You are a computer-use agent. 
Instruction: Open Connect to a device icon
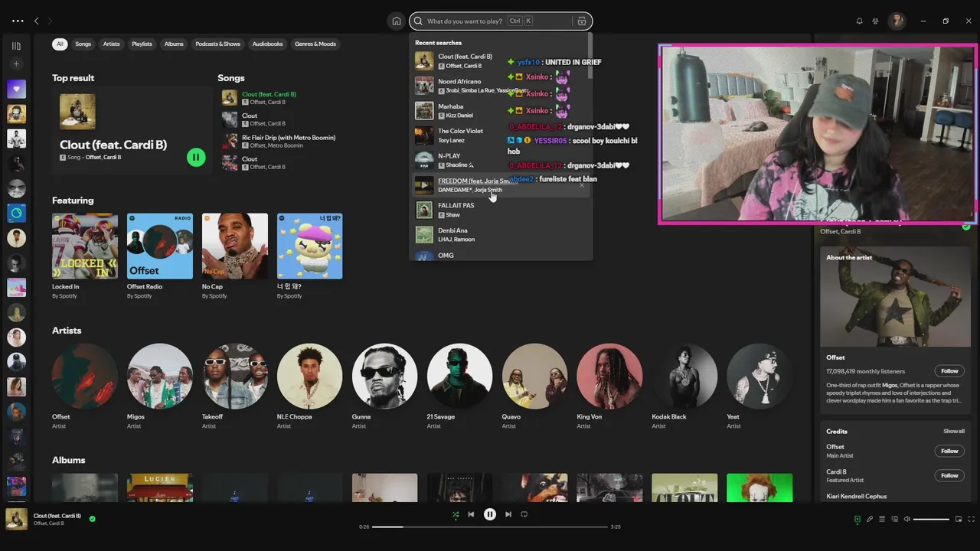pyautogui.click(x=894, y=519)
